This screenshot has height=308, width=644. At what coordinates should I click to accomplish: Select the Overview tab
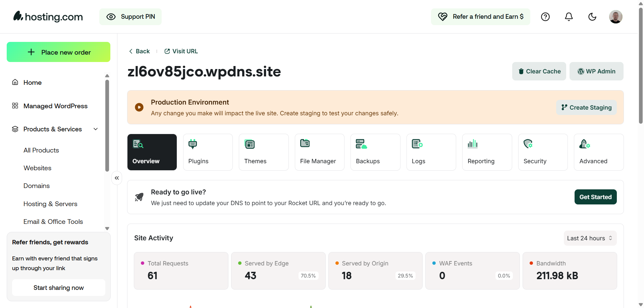click(152, 152)
